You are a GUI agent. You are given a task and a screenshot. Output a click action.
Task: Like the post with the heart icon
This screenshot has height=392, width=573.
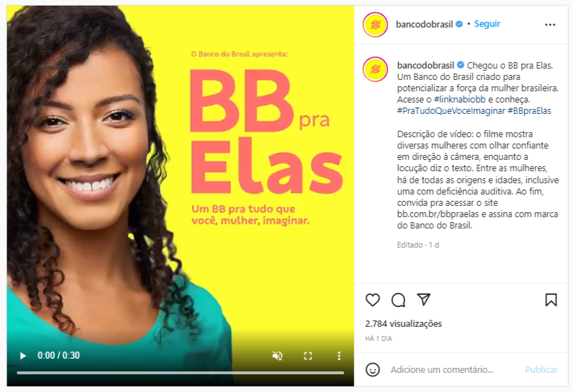pyautogui.click(x=373, y=300)
